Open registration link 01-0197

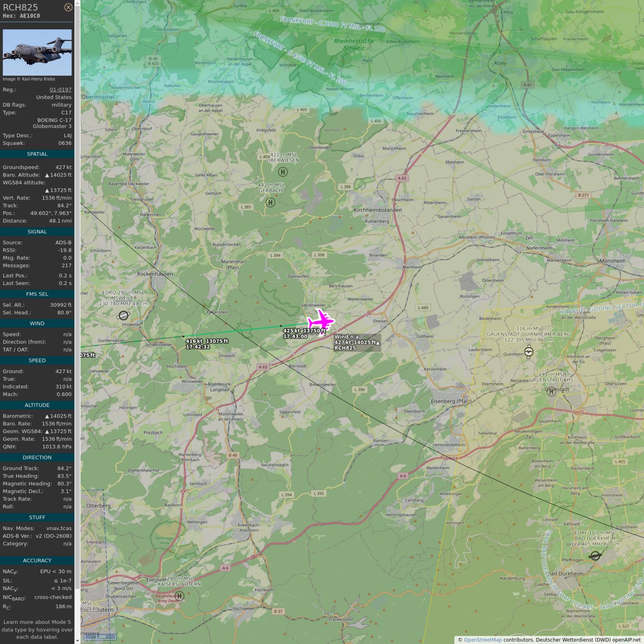tap(60, 89)
